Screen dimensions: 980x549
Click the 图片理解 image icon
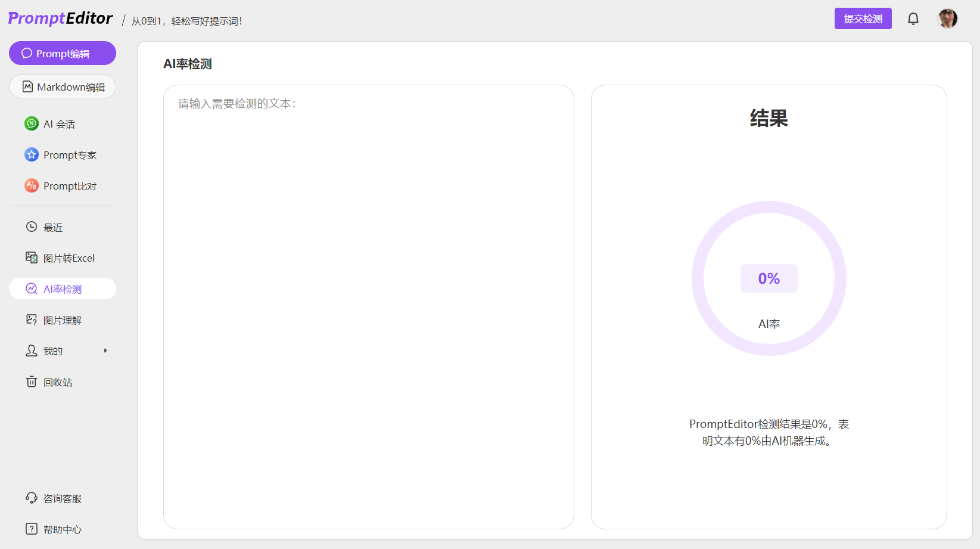tap(32, 320)
